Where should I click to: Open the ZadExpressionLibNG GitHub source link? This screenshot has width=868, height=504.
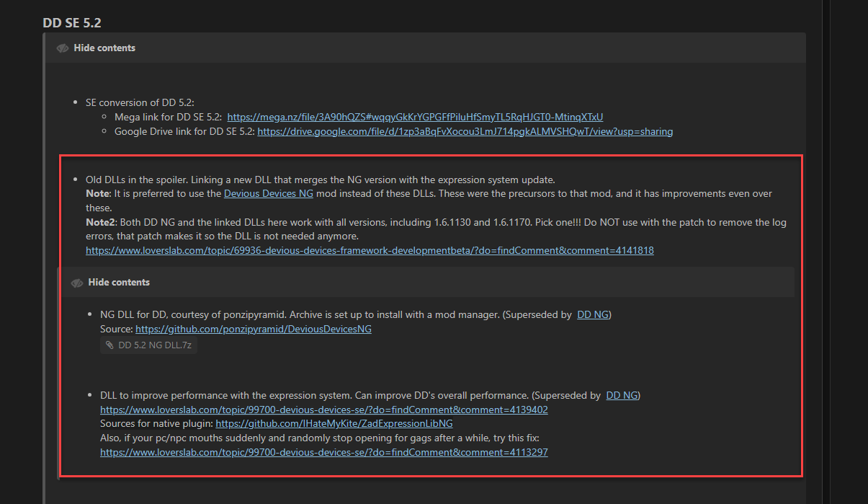334,423
